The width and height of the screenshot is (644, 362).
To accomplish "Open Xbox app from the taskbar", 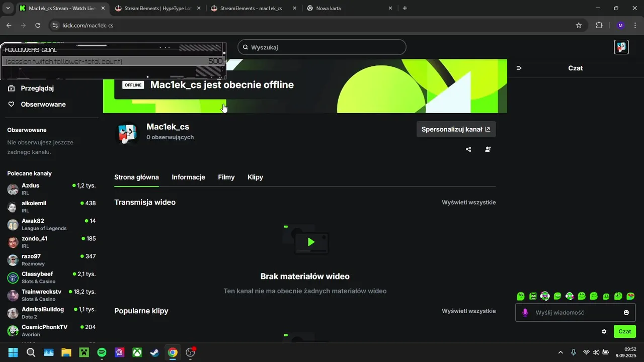I will click(x=137, y=352).
